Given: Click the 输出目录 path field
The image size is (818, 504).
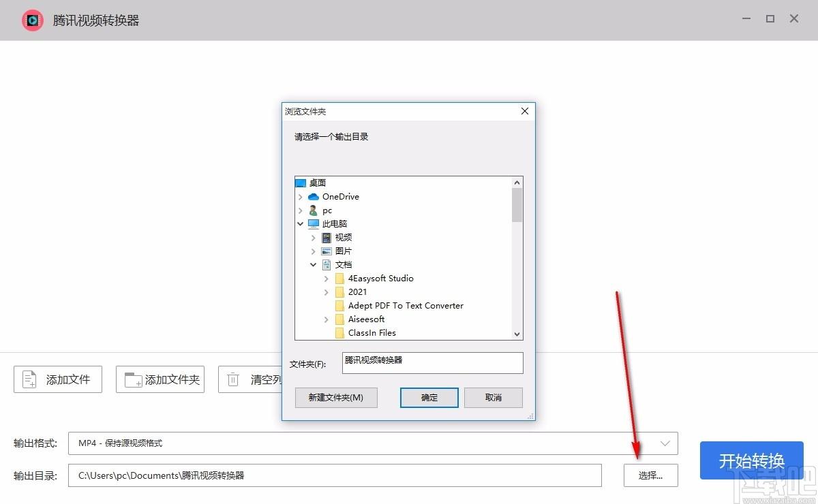Looking at the screenshot, I should click(x=335, y=475).
